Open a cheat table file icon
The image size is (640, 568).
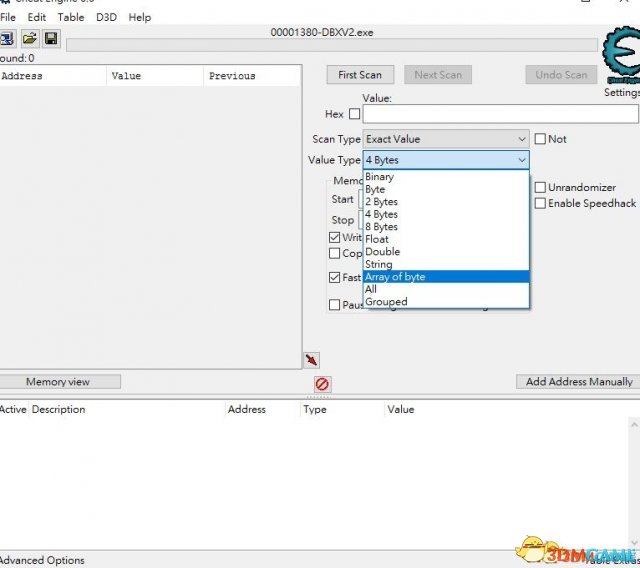click(x=30, y=39)
